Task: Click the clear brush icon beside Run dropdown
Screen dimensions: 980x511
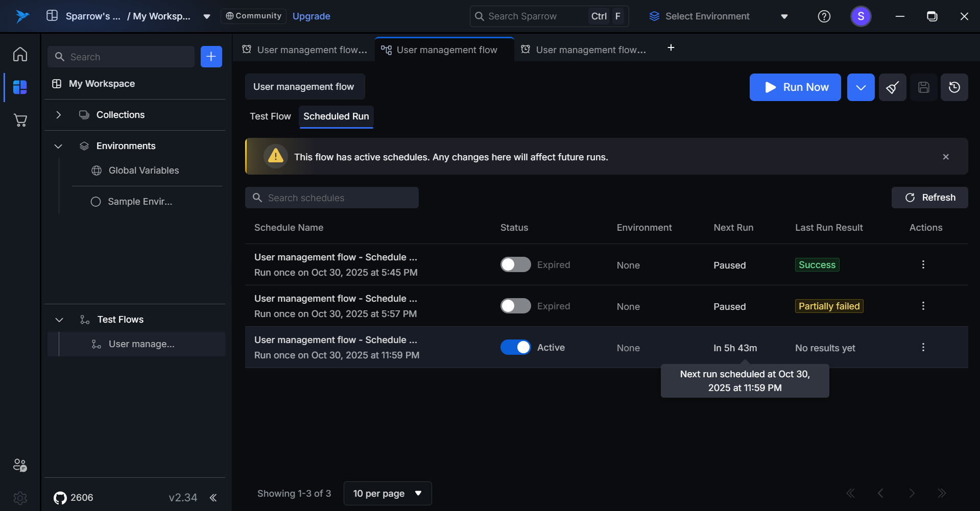Action: pyautogui.click(x=892, y=87)
